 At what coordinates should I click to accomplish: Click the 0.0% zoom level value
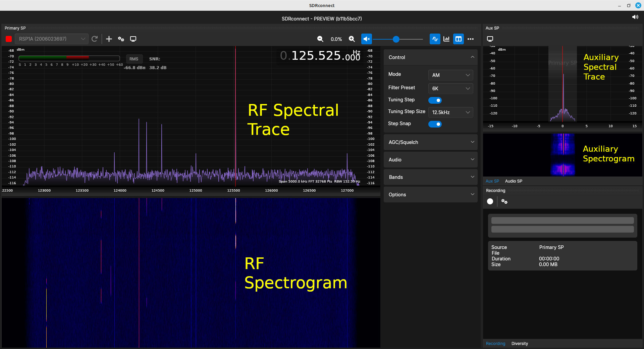pyautogui.click(x=336, y=39)
